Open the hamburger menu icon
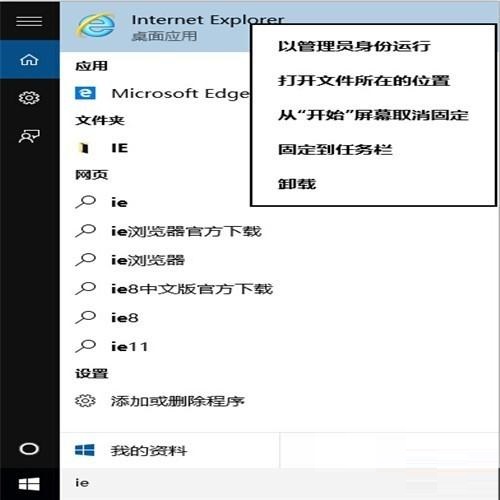 29,21
